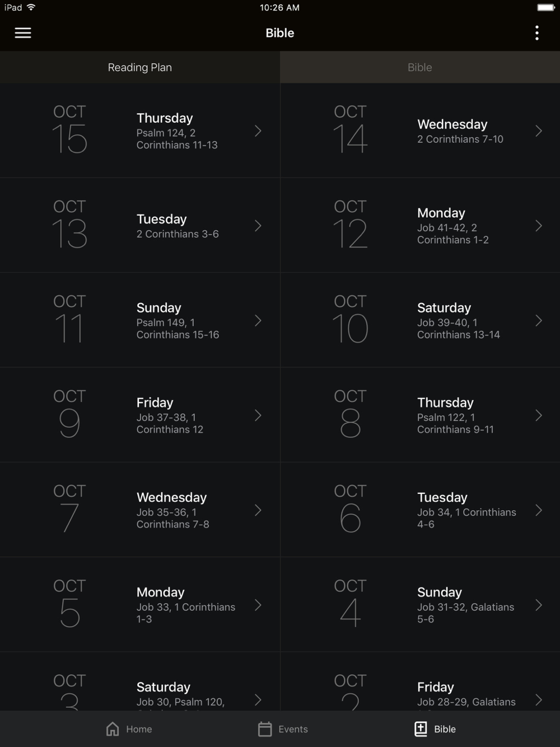This screenshot has width=560, height=747.
Task: Open chevron for Oct 15 Thursday reading
Action: pos(258,131)
